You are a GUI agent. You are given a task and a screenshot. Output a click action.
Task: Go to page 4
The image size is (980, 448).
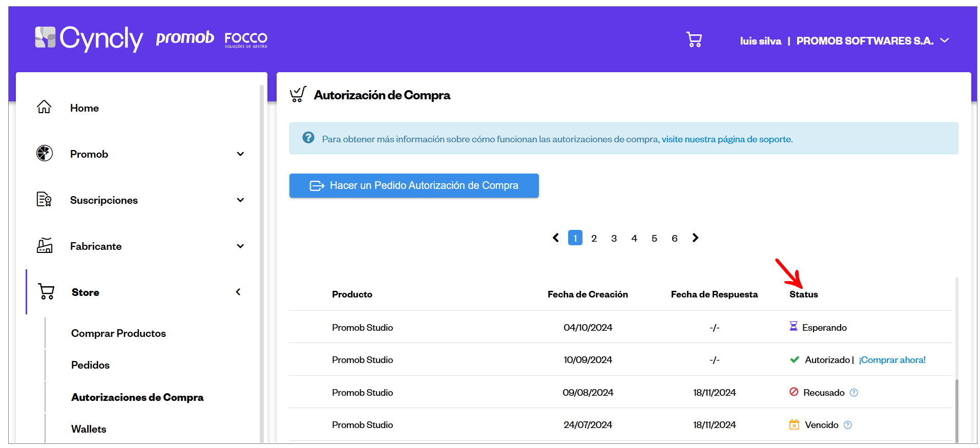[634, 238]
